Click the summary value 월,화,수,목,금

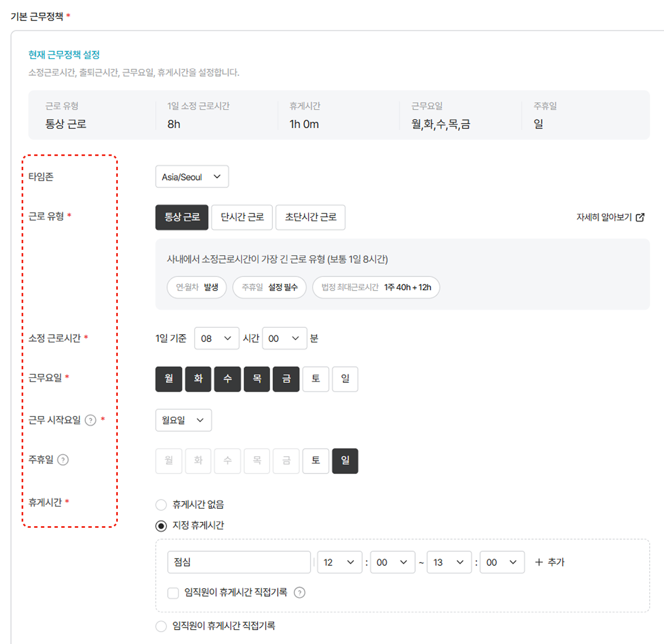pyautogui.click(x=441, y=124)
